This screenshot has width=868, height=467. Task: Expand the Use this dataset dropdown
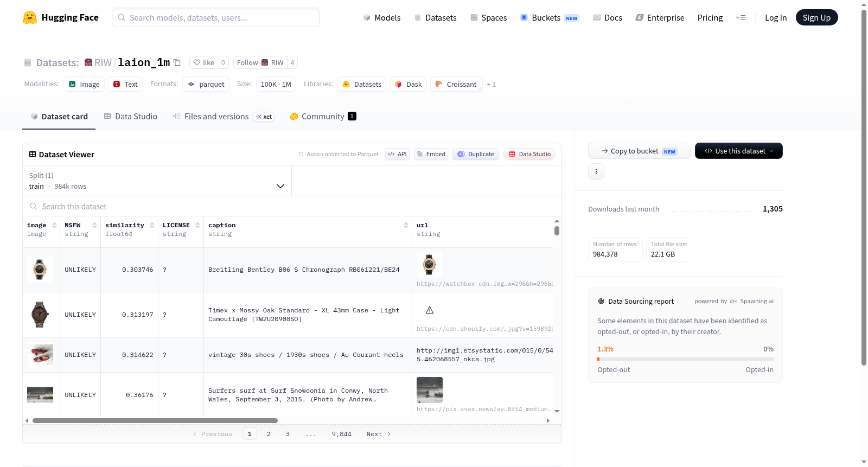click(x=739, y=151)
